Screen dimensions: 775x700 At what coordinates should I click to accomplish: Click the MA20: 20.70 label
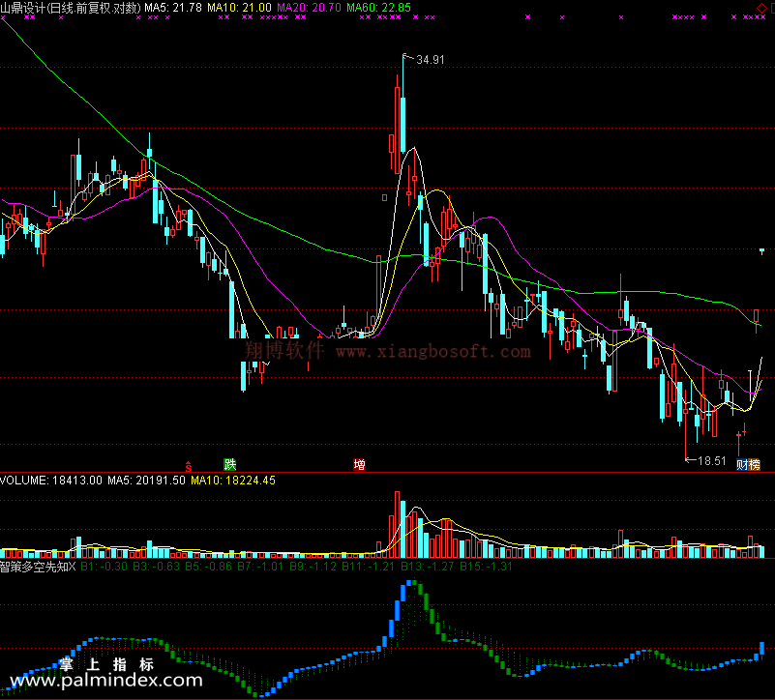click(309, 8)
